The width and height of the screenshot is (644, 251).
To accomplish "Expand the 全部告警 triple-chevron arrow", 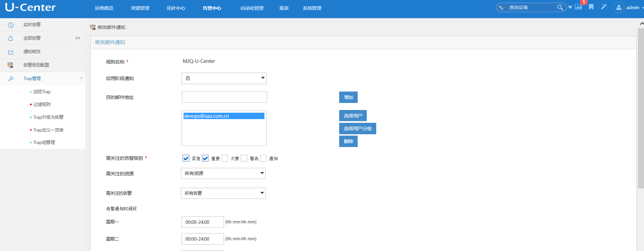I will tap(78, 38).
